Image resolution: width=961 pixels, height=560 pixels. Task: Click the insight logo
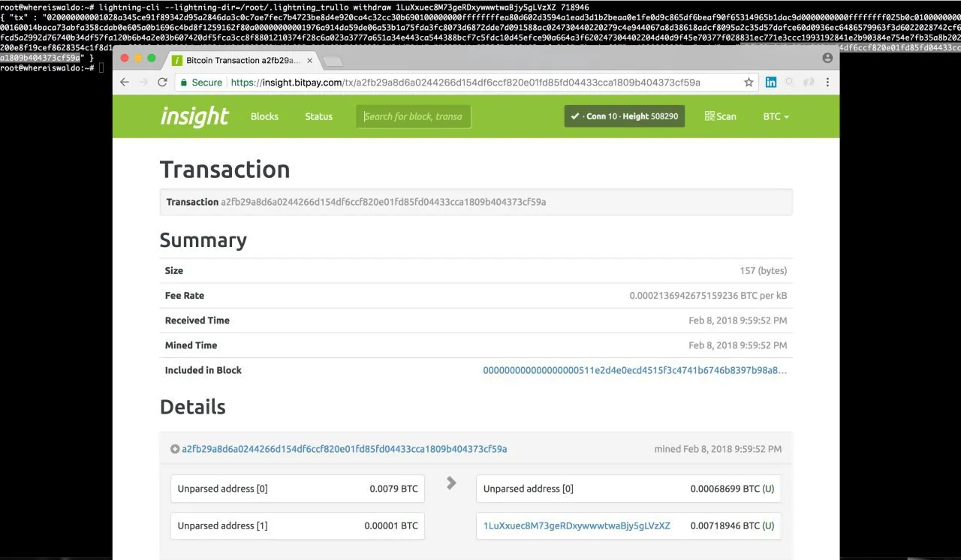[x=194, y=116]
